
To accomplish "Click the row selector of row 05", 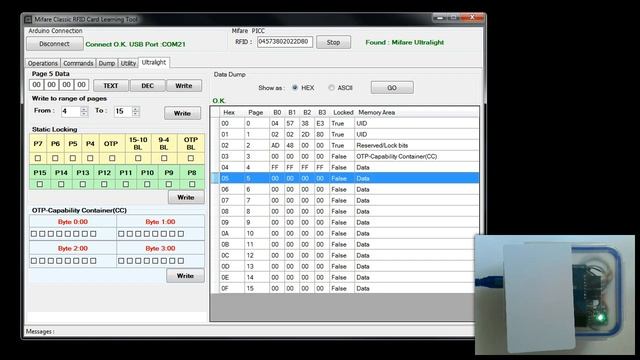I will [215, 178].
